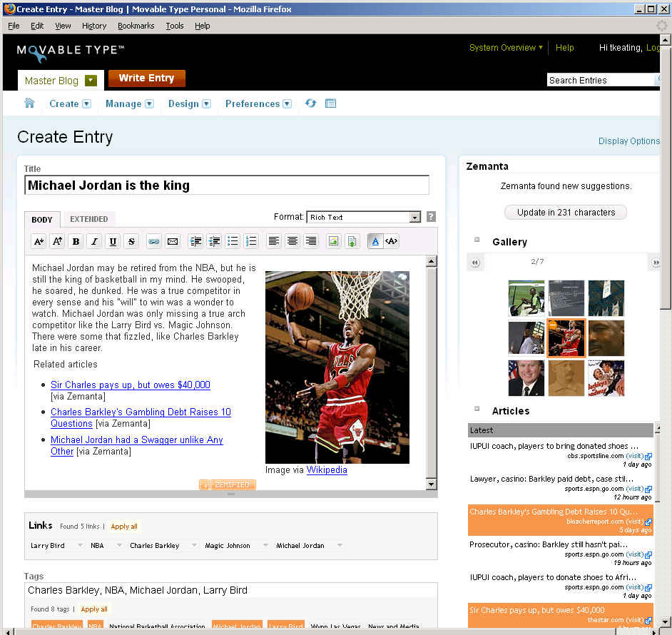Screen dimensions: 672x635
Task: Click the underline formatting icon
Action: click(x=113, y=241)
